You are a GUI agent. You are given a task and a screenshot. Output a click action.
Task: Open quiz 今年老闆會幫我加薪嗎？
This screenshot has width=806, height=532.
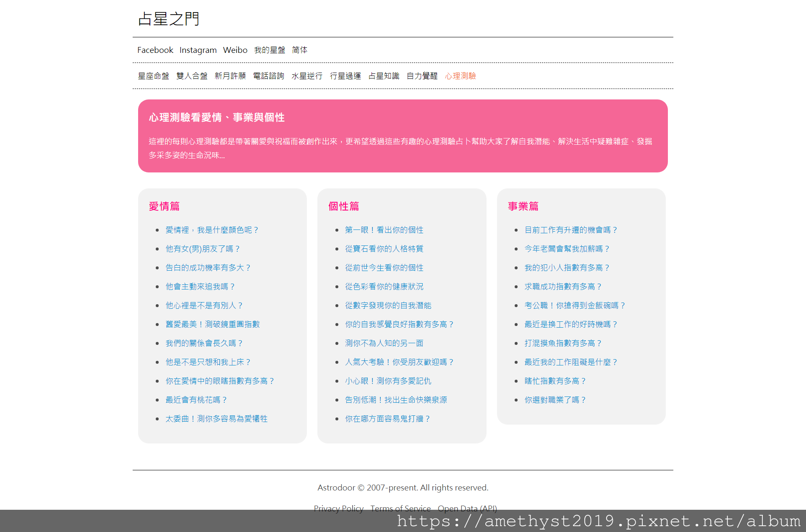tap(568, 249)
